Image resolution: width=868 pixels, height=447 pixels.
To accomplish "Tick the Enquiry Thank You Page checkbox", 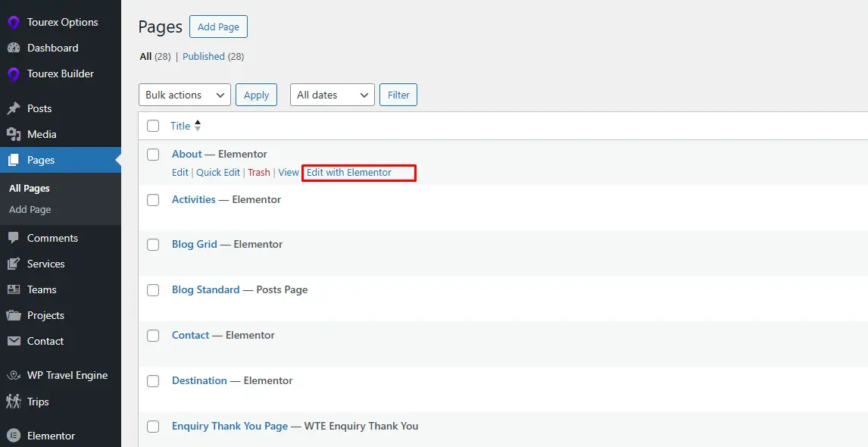I will [x=153, y=427].
